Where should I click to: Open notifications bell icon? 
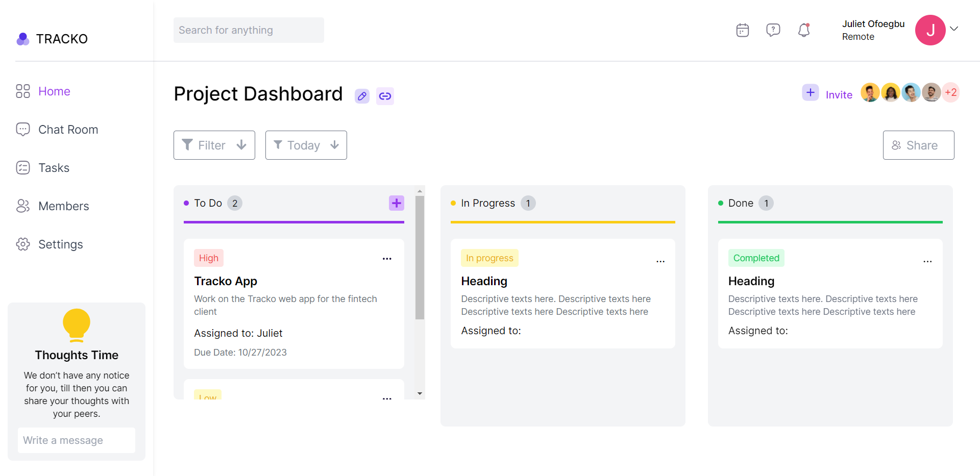tap(804, 30)
